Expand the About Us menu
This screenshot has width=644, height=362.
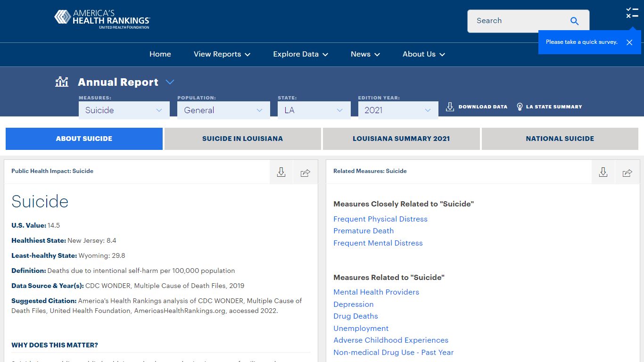coord(424,54)
